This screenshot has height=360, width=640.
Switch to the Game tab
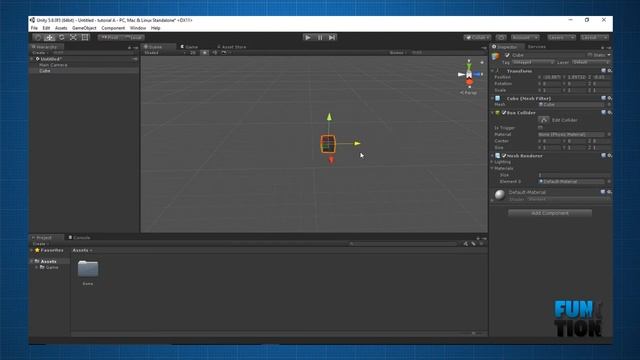189,47
